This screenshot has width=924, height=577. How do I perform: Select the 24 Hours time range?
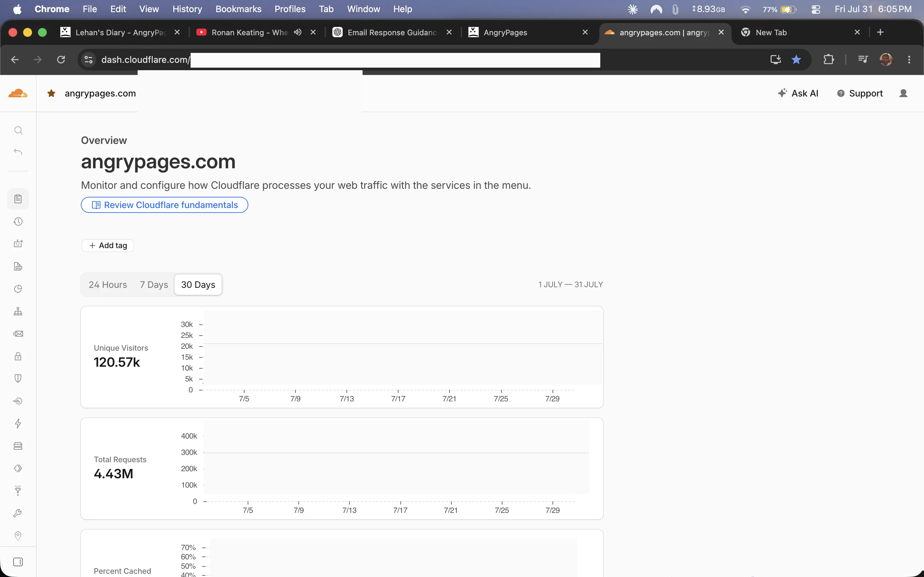click(108, 285)
